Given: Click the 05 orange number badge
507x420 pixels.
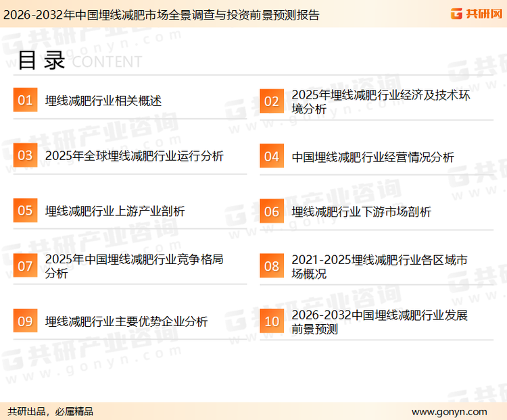Looking at the screenshot, I should pos(25,211).
